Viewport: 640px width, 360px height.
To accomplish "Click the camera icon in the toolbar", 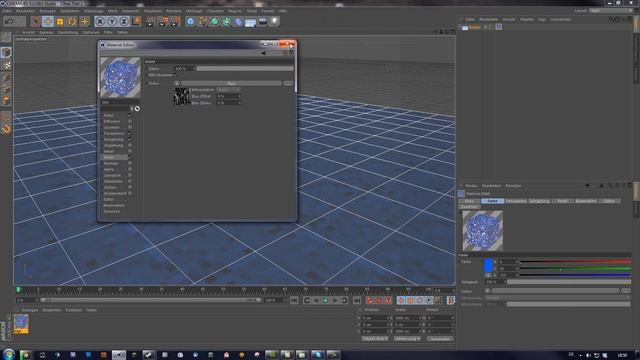I will pyautogui.click(x=263, y=21).
